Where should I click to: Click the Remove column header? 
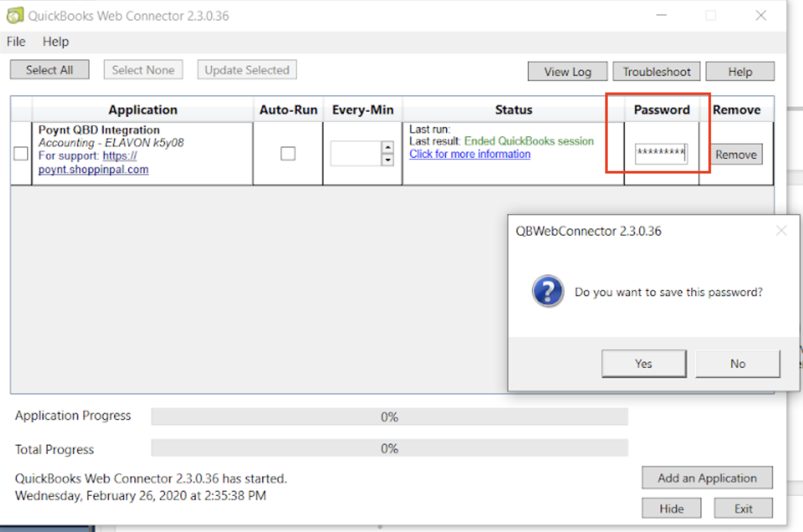coord(737,110)
